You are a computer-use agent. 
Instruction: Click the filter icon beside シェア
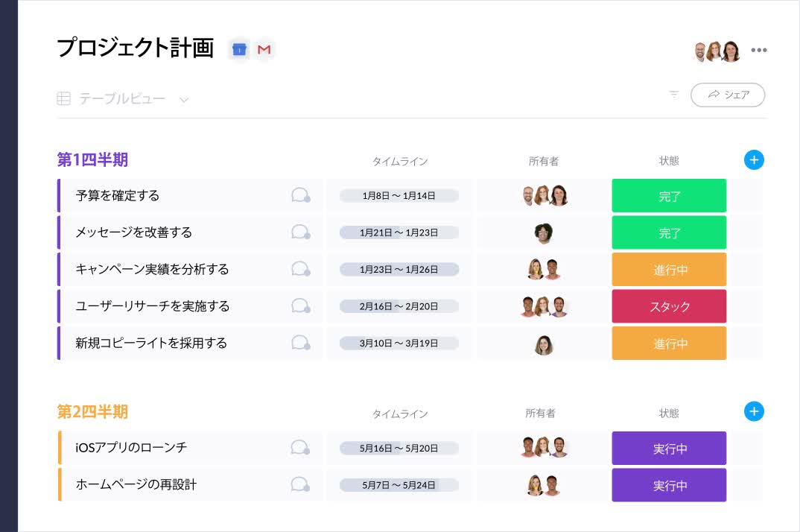pyautogui.click(x=673, y=95)
